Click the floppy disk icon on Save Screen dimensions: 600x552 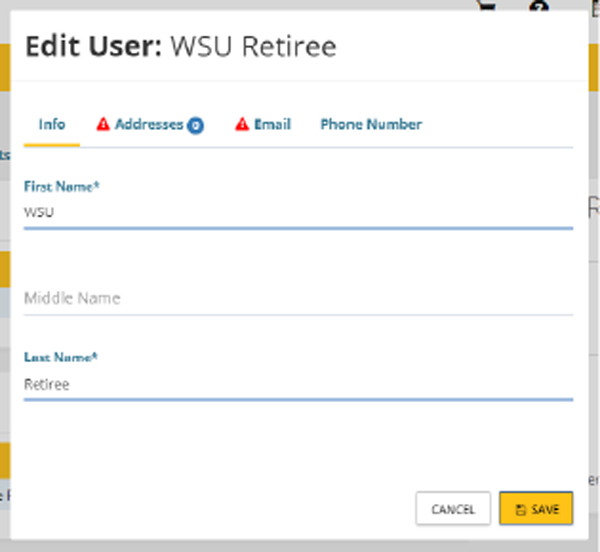(521, 510)
